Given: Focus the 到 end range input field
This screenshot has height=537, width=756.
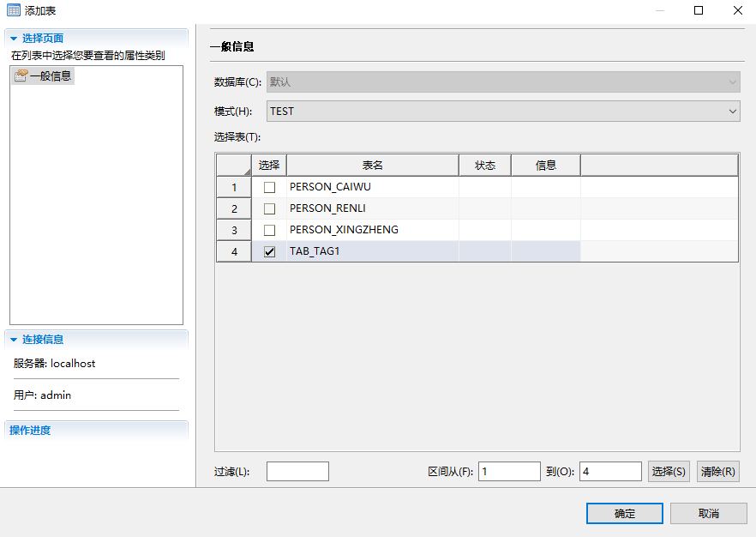Looking at the screenshot, I should (x=610, y=472).
